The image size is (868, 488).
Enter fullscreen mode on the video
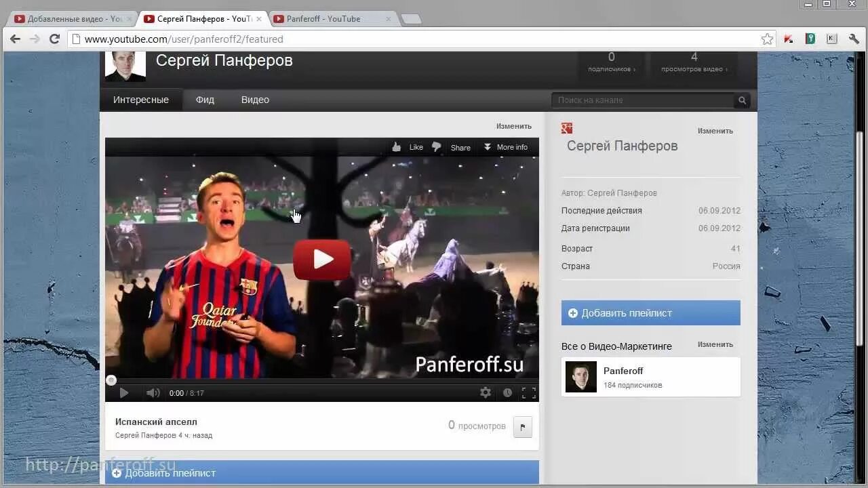click(x=529, y=392)
